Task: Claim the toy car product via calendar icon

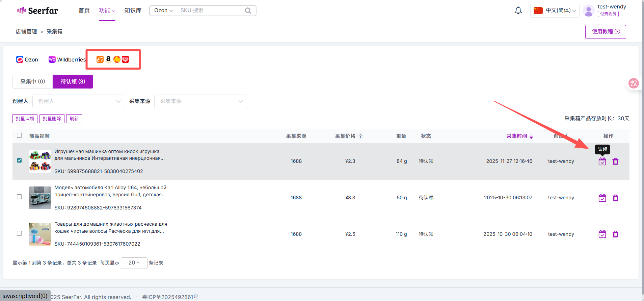Action: point(602,161)
